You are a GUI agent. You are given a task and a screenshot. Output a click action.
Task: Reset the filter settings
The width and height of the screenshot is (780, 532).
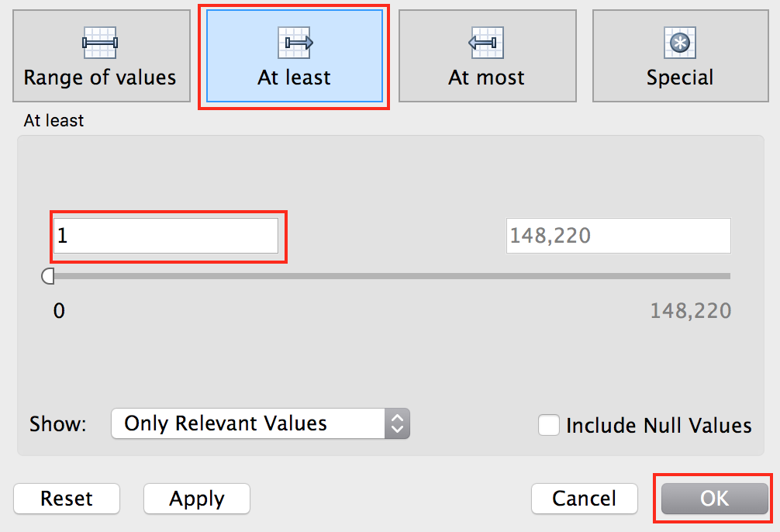[67, 499]
